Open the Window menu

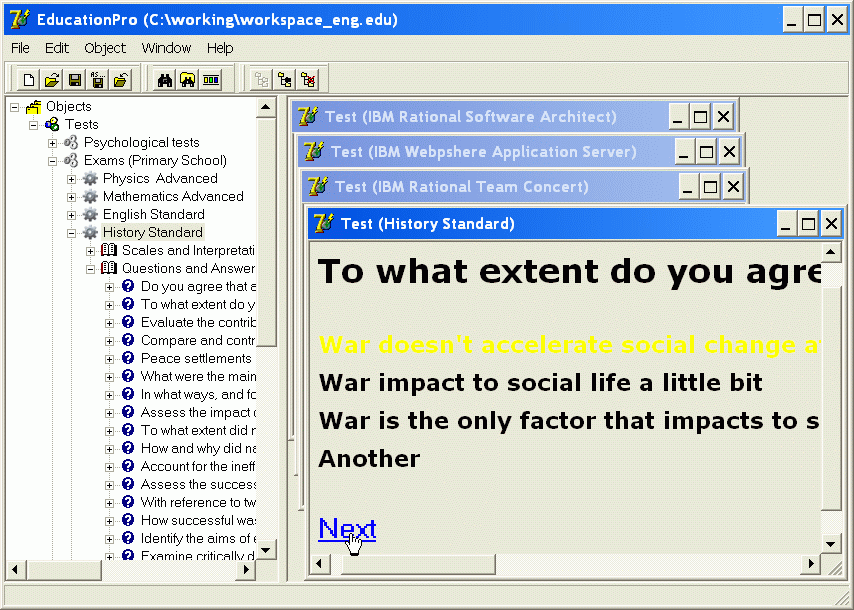pyautogui.click(x=166, y=48)
